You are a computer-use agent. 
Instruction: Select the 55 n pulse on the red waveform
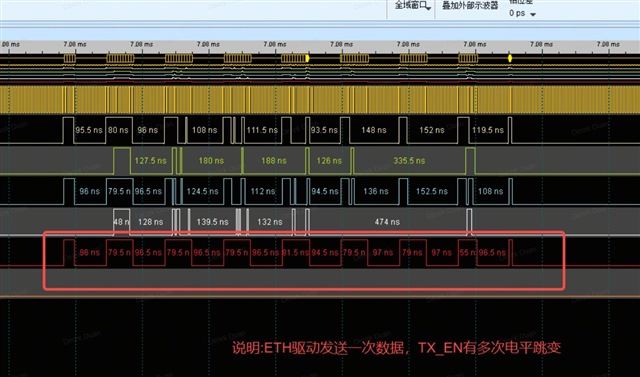pos(468,253)
